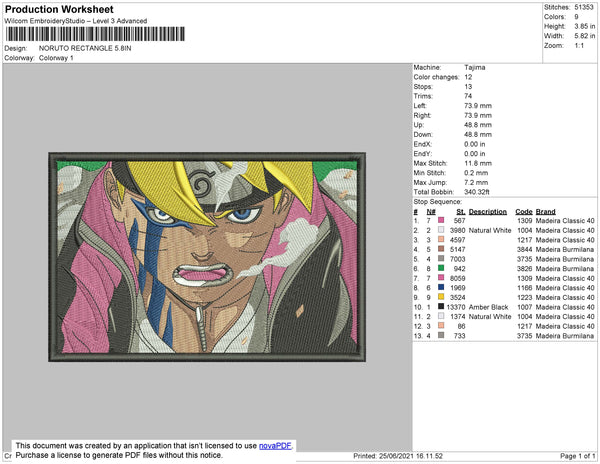
Task: Click the EndX value '0.00 in'
Action: [475, 144]
